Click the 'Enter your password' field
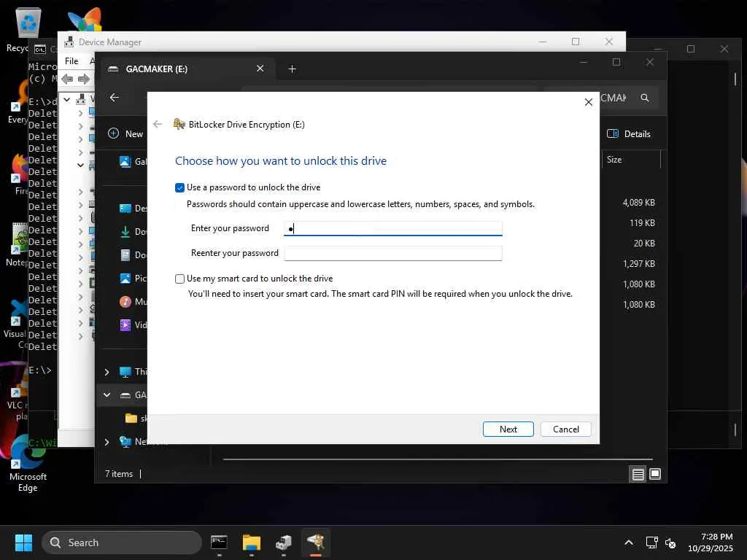This screenshot has height=560, width=747. 392,228
